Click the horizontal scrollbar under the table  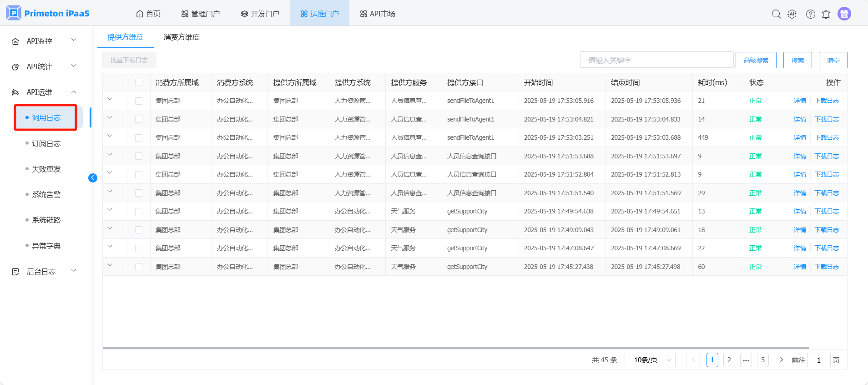tap(455, 348)
